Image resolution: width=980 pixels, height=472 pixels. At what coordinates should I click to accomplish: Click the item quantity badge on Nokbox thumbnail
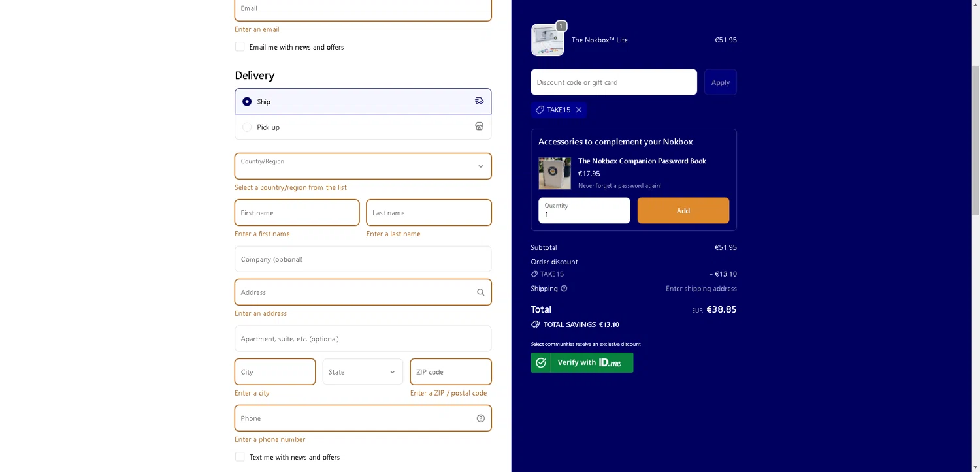click(561, 26)
